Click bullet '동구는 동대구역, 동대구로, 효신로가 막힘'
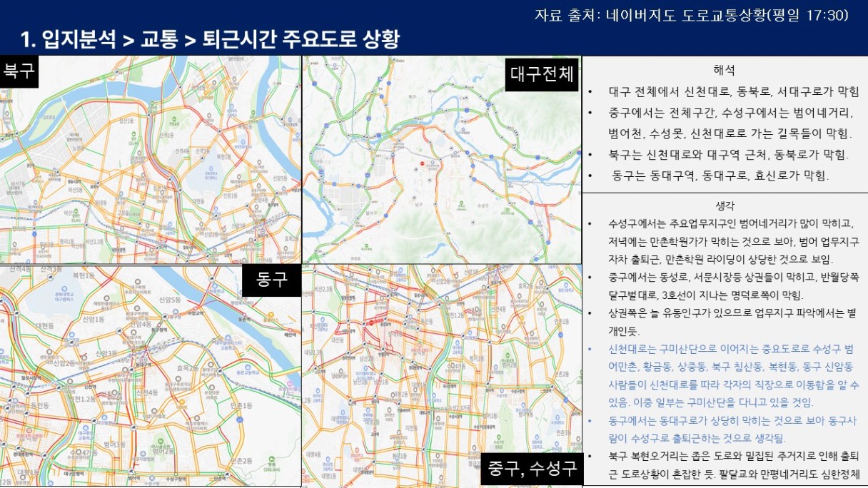Image resolution: width=868 pixels, height=488 pixels. click(x=720, y=175)
